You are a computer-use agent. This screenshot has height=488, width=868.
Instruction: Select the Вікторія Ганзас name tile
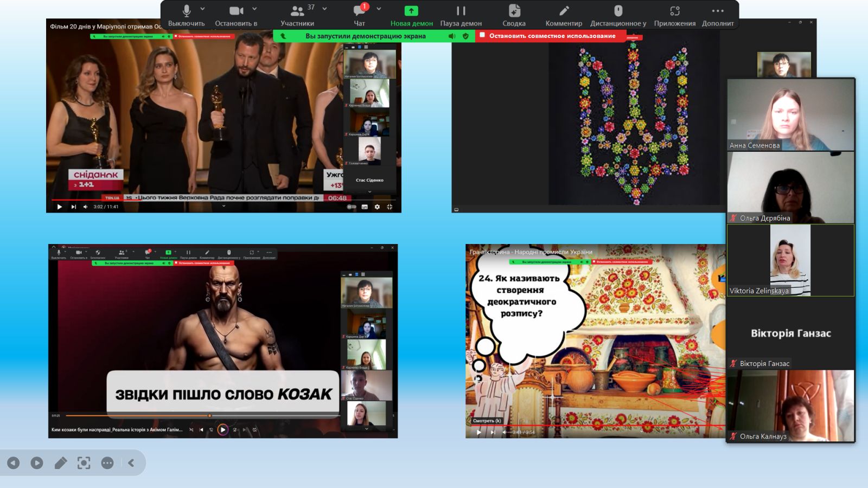point(790,333)
